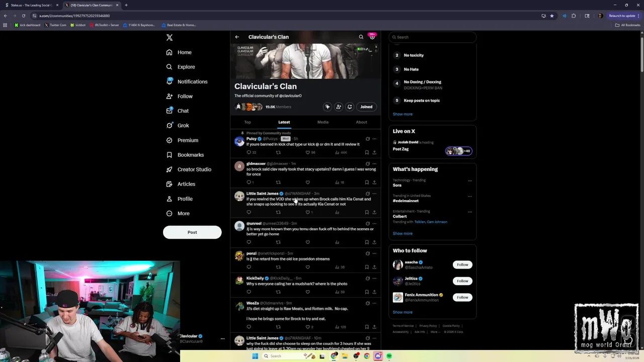644x362 pixels.
Task: Bookmark the pinned Pulcy post
Action: point(367,152)
